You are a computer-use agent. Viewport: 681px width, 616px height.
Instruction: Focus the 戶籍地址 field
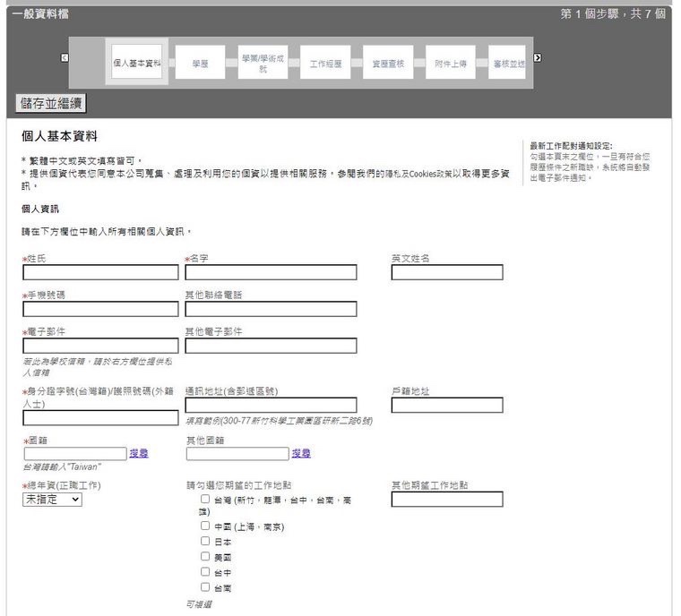(446, 406)
